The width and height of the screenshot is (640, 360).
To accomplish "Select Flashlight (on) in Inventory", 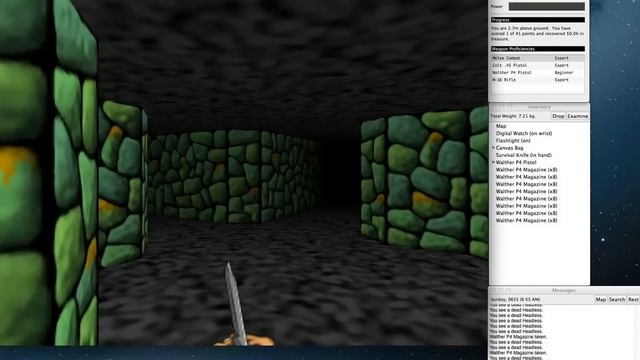I will 539,141.
